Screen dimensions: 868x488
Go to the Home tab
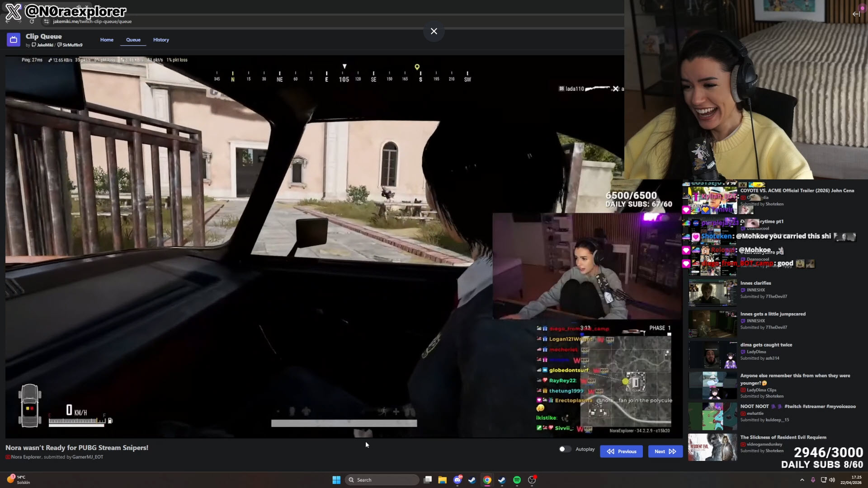click(107, 40)
